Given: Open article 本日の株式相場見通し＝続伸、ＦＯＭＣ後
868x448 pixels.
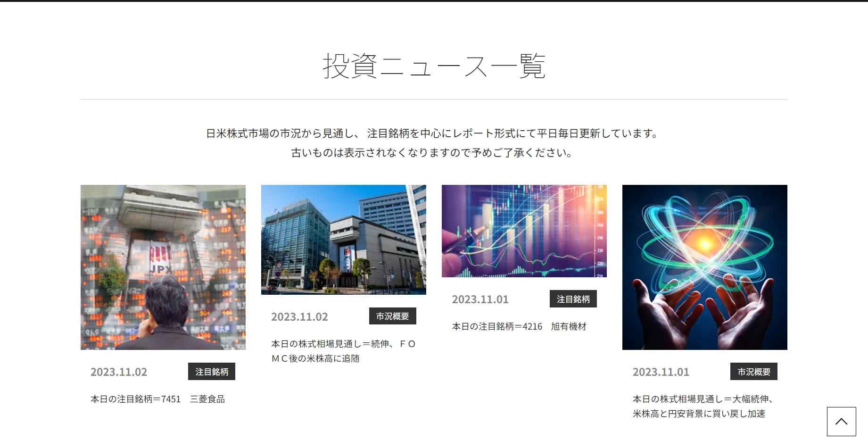Looking at the screenshot, I should click(343, 351).
